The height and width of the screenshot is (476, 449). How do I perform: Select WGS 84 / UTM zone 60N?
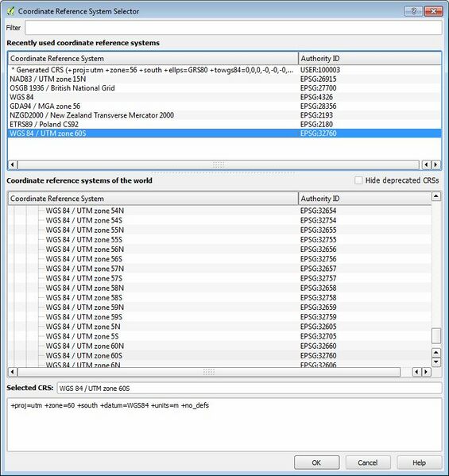(85, 346)
